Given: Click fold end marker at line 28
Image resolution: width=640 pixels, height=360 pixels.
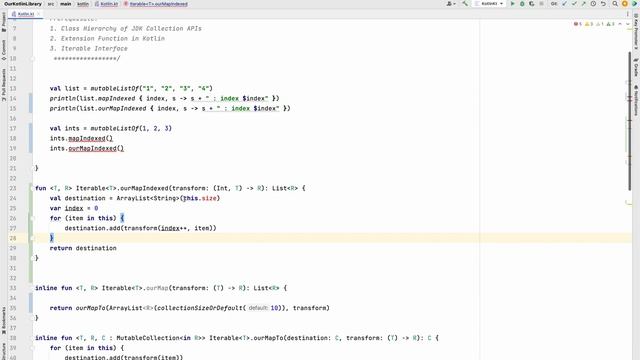Looking at the screenshot, I should point(32,238).
